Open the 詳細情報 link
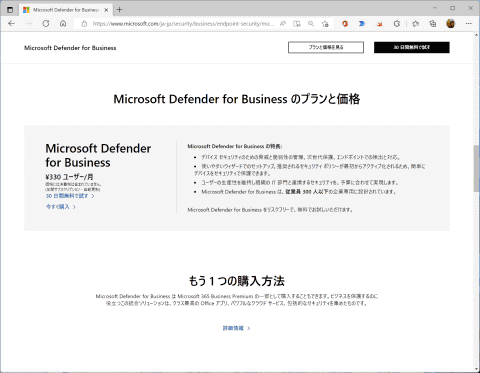 (x=236, y=328)
